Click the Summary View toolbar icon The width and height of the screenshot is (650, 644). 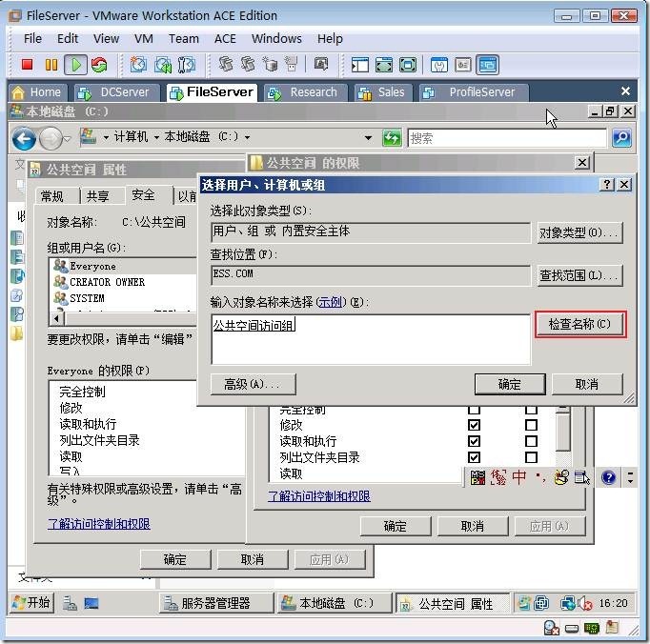click(439, 65)
